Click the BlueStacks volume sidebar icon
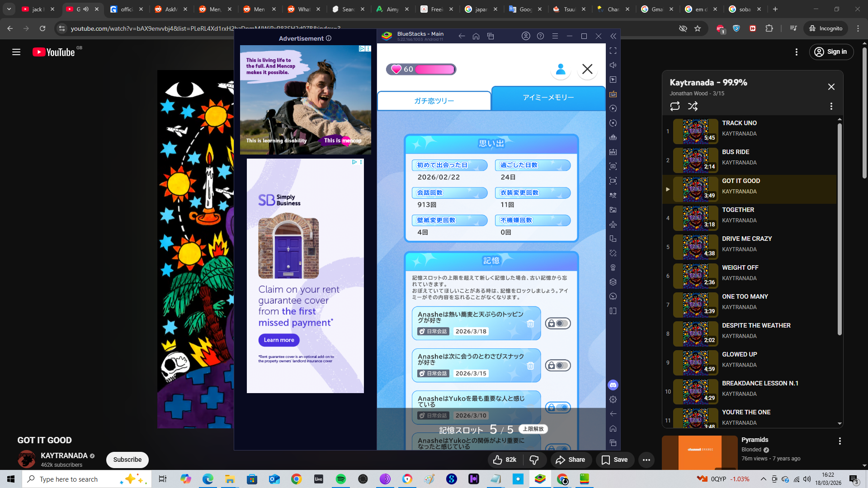 (613, 65)
